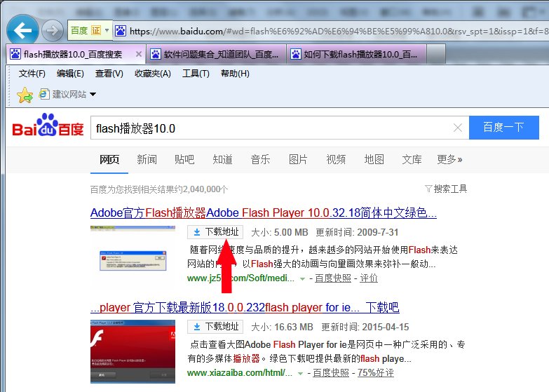Open the 编辑(E) menu
The width and height of the screenshot is (549, 392).
(x=70, y=74)
